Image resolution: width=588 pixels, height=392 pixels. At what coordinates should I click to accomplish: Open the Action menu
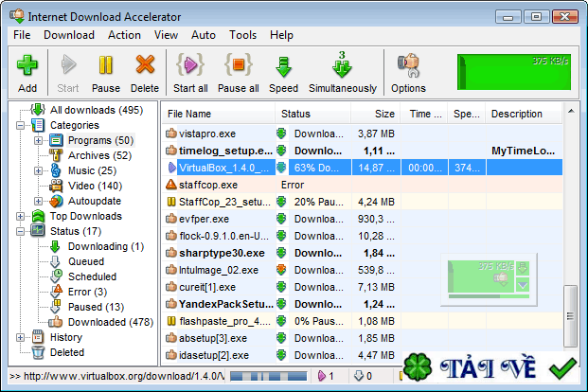point(124,35)
